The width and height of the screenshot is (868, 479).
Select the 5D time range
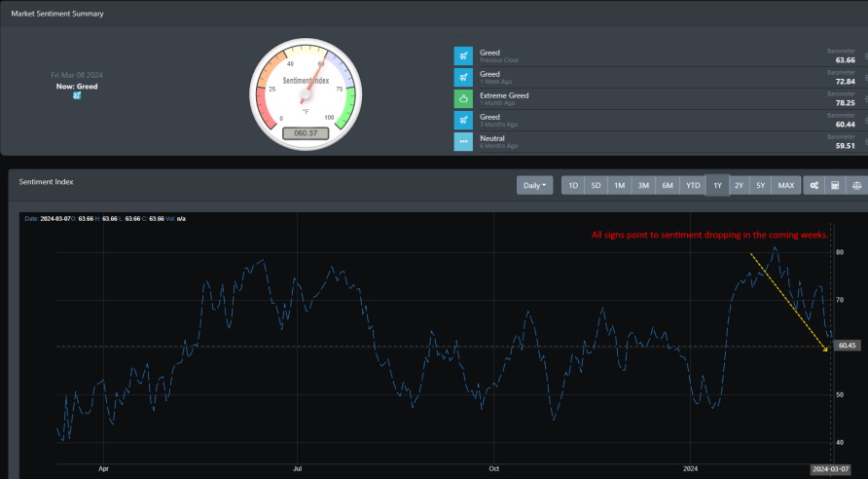(x=596, y=186)
